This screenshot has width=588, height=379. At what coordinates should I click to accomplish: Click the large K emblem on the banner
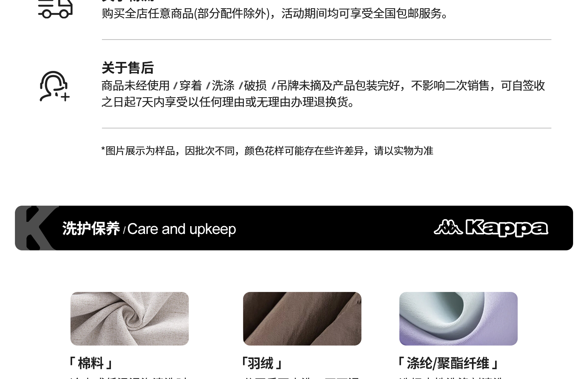tap(37, 228)
